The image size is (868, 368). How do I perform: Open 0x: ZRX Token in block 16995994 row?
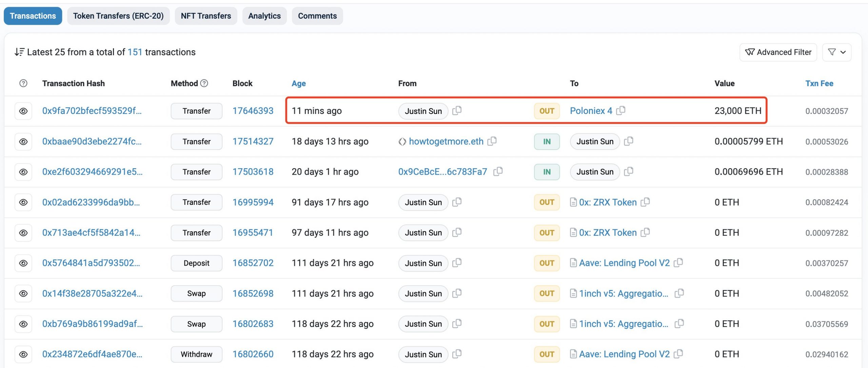point(608,202)
